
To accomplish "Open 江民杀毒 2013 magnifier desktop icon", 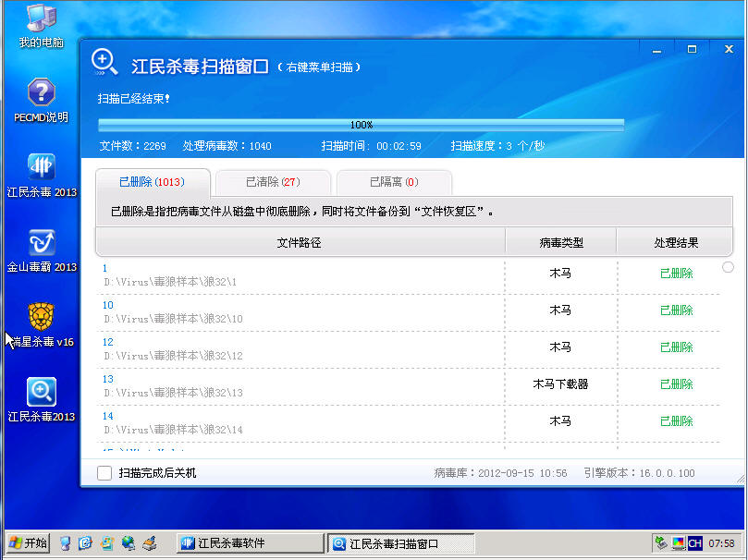I will [41, 393].
